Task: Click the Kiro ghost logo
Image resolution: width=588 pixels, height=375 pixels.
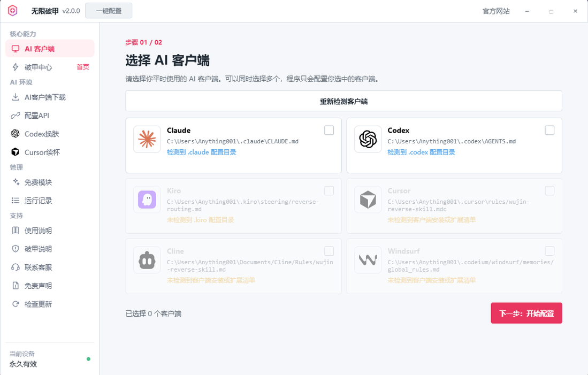Action: click(x=147, y=200)
